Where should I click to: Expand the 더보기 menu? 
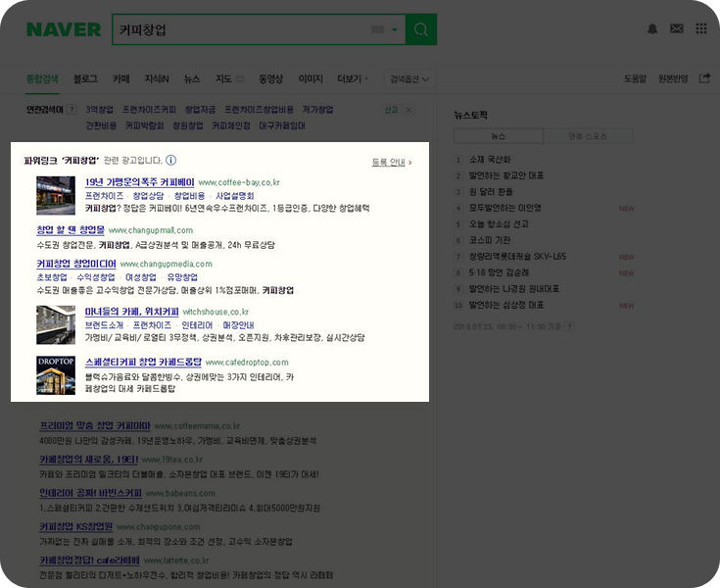coord(353,79)
